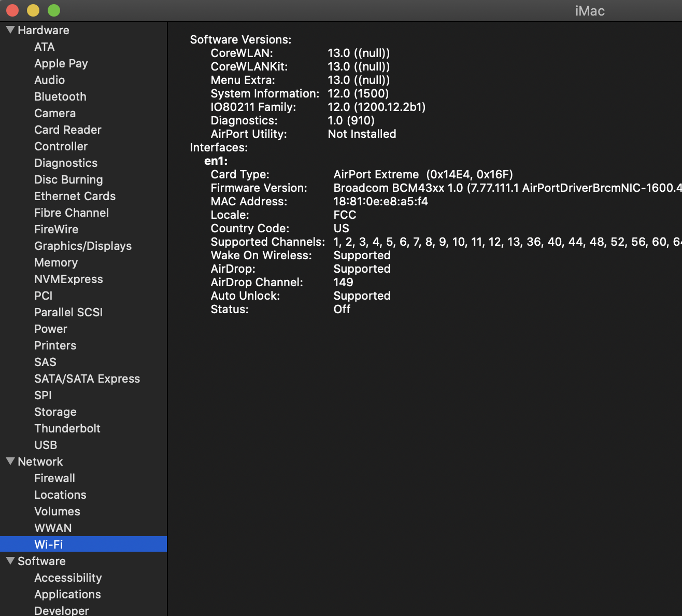Select Storage in the sidebar
Viewport: 682px width, 616px height.
pos(55,412)
